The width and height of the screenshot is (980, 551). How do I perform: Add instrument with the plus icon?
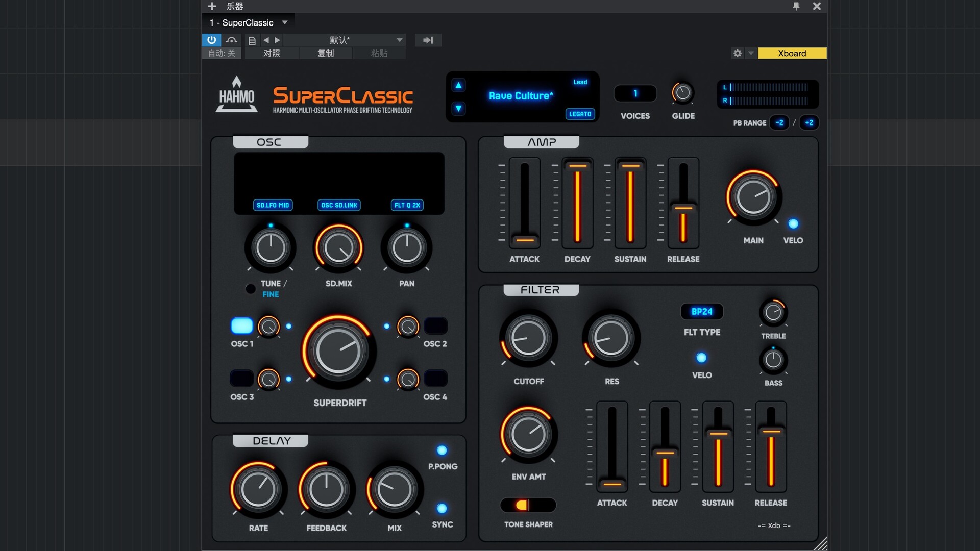coord(212,6)
